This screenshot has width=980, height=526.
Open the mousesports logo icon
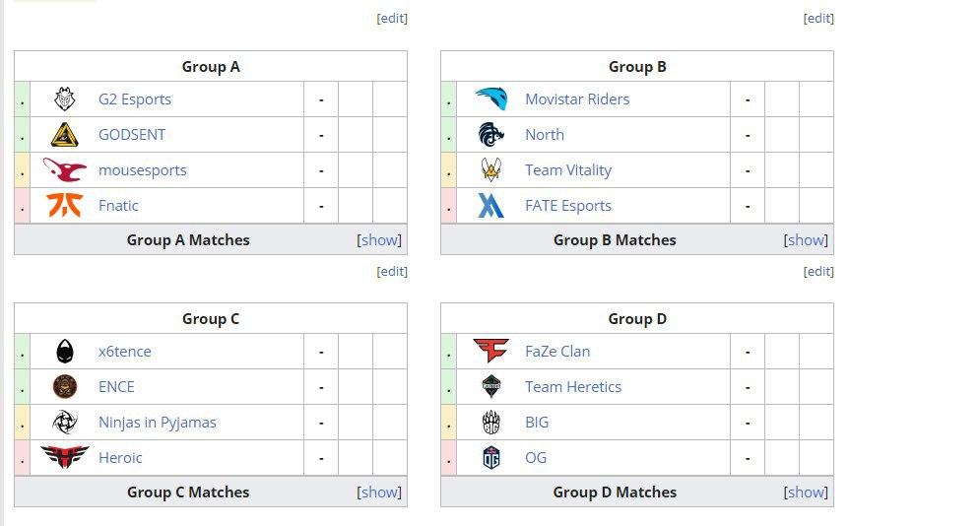point(64,170)
